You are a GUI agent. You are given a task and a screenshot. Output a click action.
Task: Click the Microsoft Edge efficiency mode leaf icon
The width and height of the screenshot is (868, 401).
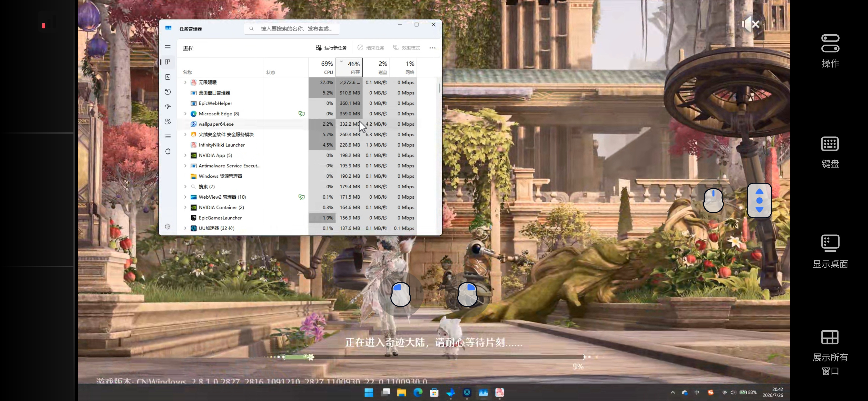(x=301, y=114)
